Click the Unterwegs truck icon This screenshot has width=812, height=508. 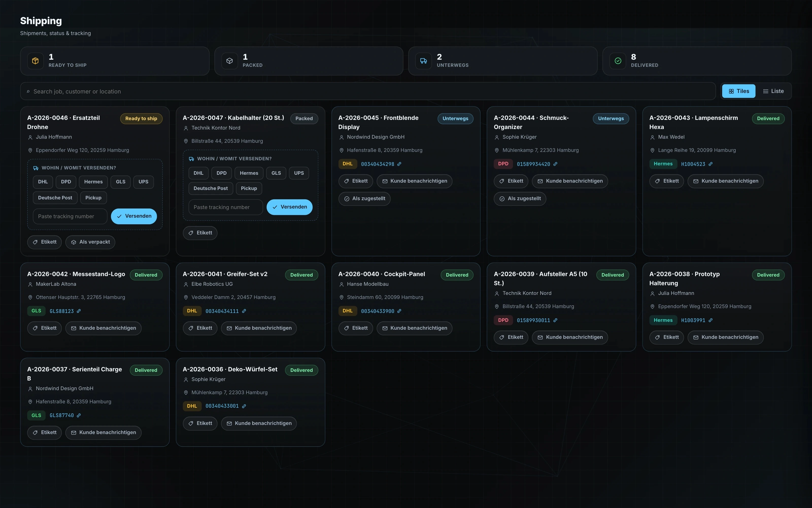pyautogui.click(x=424, y=61)
